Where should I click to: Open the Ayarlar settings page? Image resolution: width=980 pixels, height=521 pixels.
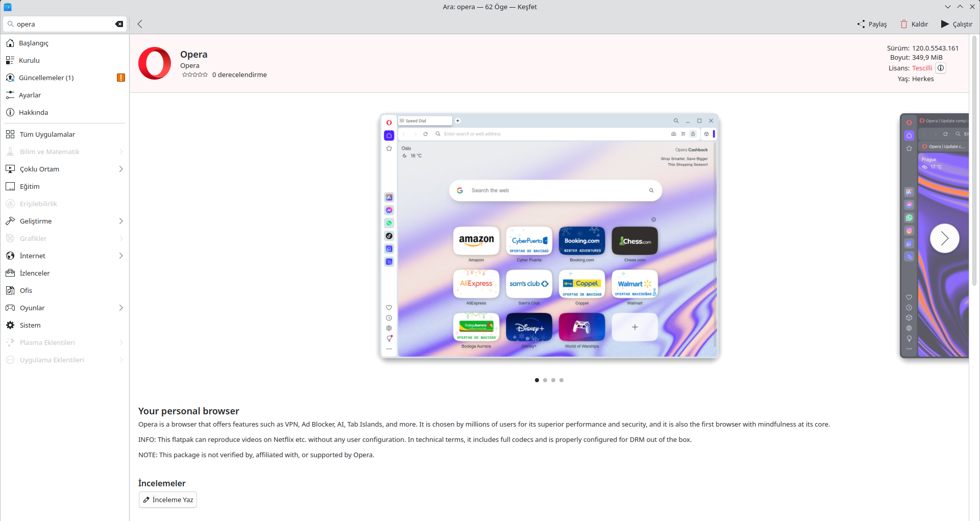pyautogui.click(x=65, y=95)
